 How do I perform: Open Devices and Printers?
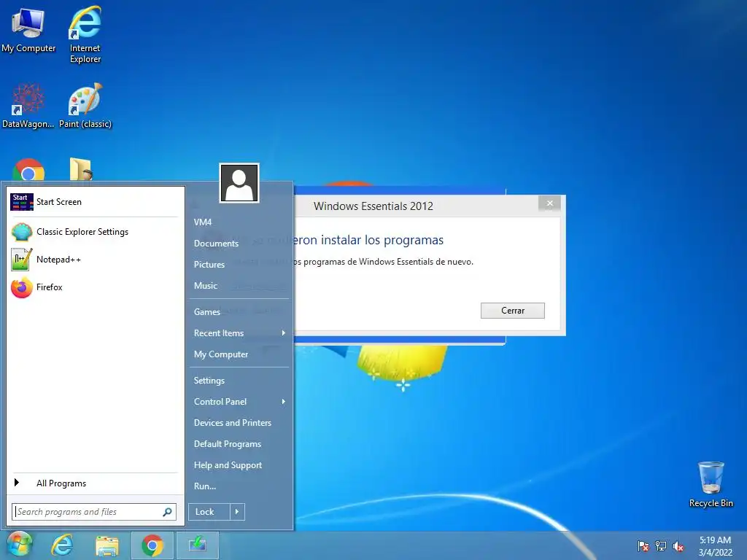click(x=233, y=423)
